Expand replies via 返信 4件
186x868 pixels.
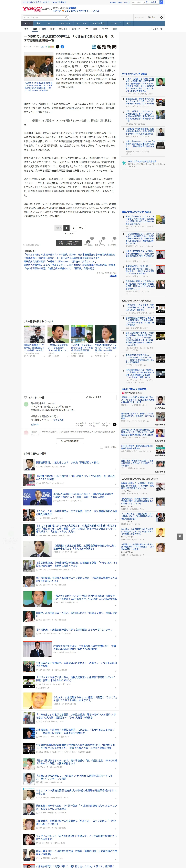[x=34, y=425]
